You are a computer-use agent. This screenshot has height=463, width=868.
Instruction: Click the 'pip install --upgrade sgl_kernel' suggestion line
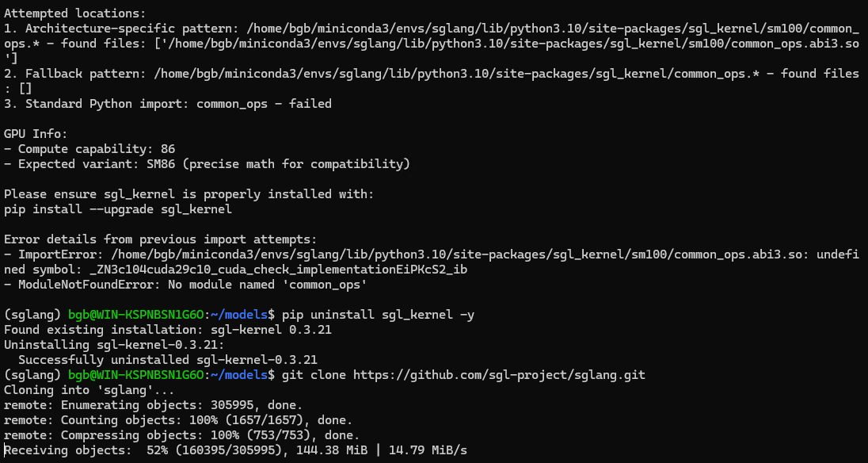(x=118, y=209)
